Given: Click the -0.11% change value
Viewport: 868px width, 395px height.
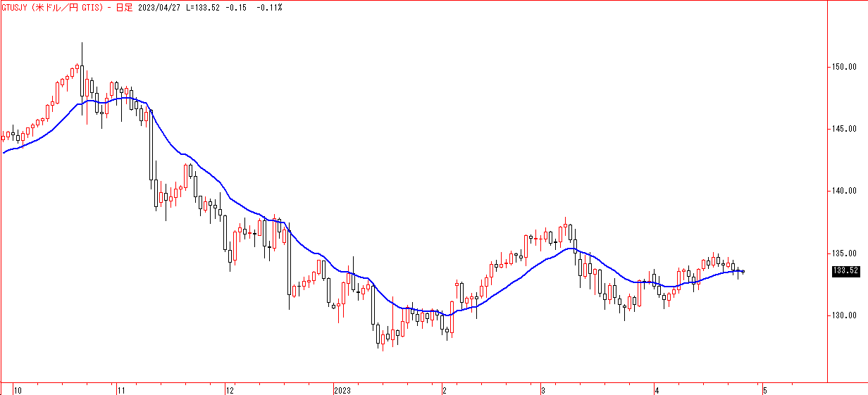Looking at the screenshot, I should pos(270,7).
